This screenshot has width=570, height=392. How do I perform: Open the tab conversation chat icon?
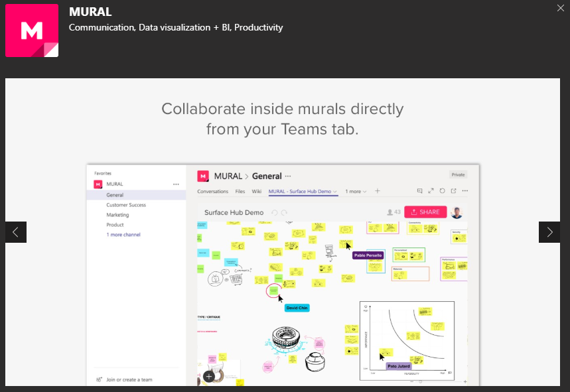click(419, 191)
